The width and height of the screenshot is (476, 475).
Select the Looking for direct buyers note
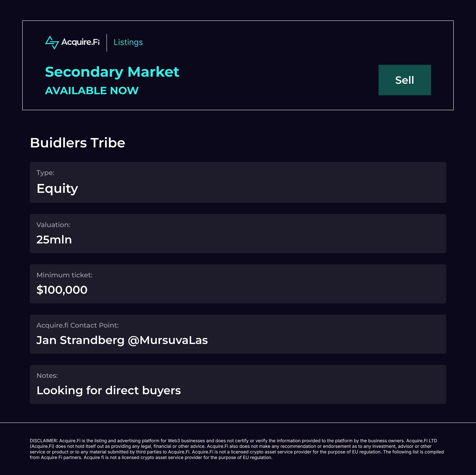pyautogui.click(x=109, y=390)
